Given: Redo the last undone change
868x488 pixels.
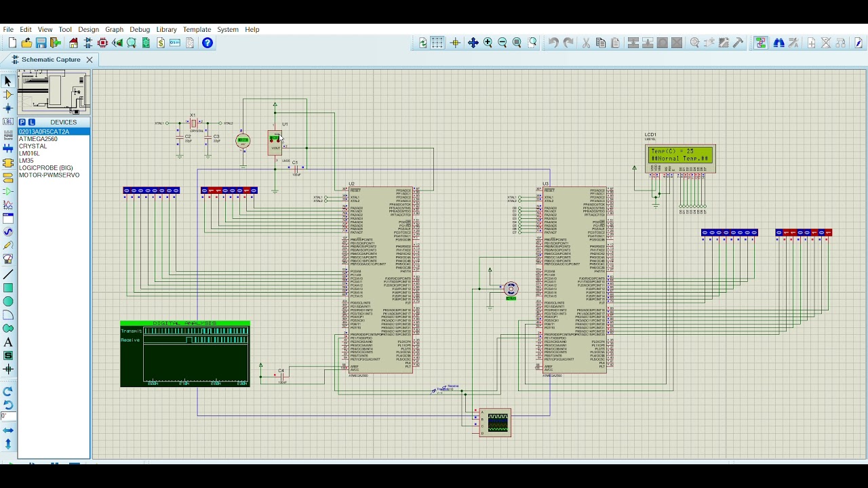Looking at the screenshot, I should [x=568, y=43].
